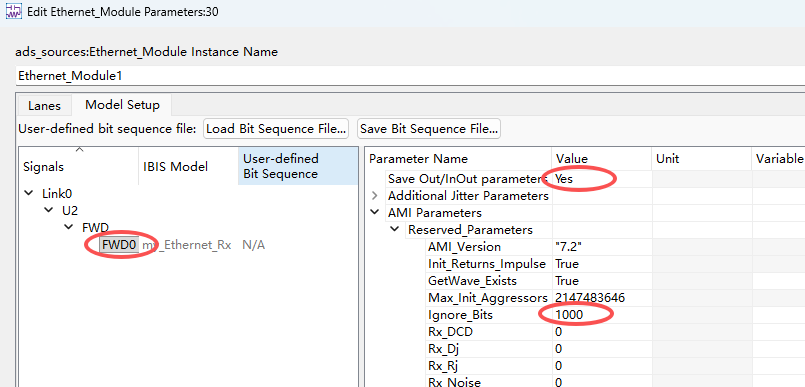Click the my_Ethernet_Rx IBIS model cell
Viewport: 805px width, 387px height.
pyautogui.click(x=187, y=245)
